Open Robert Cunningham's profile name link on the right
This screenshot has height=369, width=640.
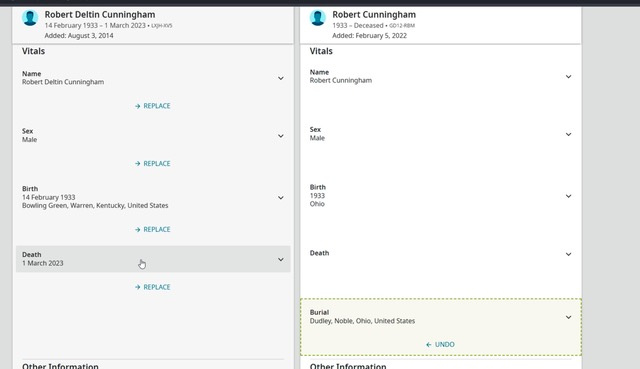point(374,15)
